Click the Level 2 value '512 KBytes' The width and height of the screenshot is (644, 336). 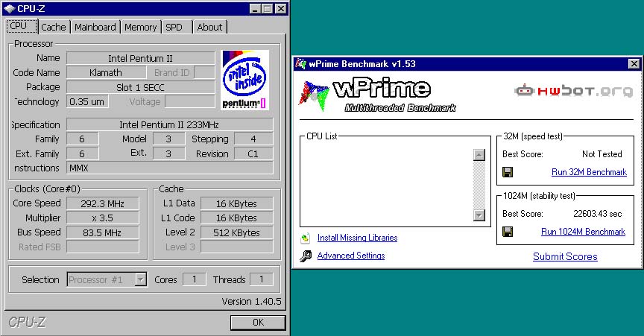(x=236, y=233)
